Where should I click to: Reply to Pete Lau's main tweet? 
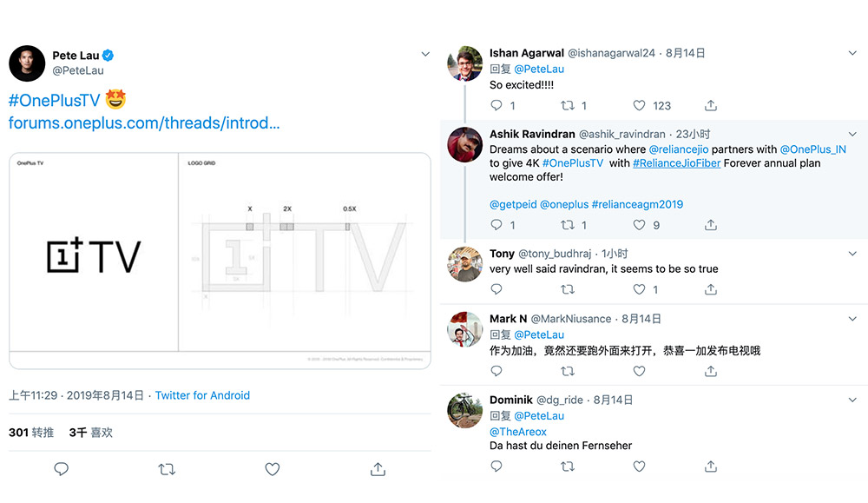[62, 469]
